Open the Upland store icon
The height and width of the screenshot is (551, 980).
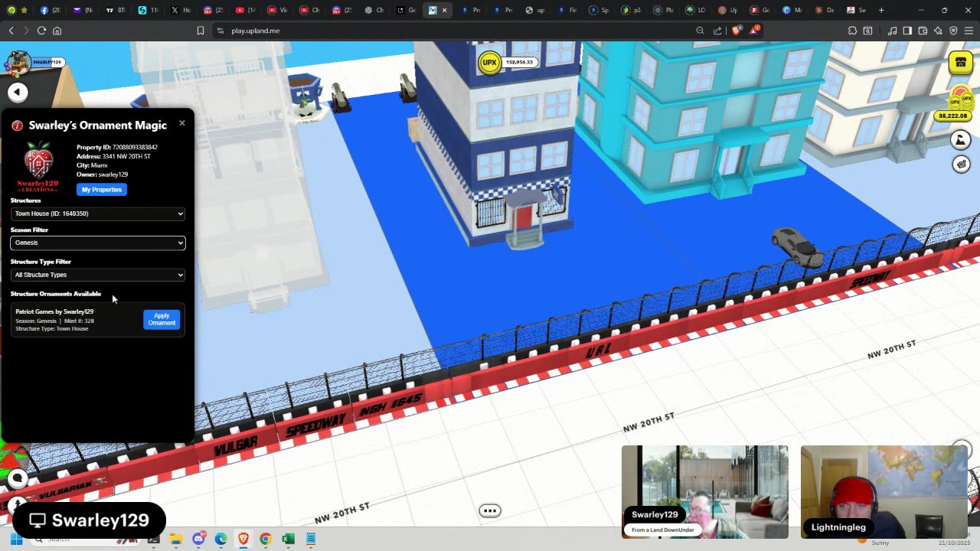click(x=961, y=63)
